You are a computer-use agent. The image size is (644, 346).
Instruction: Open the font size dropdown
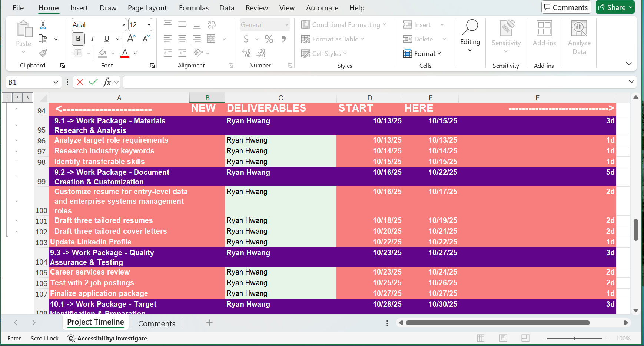coord(148,24)
